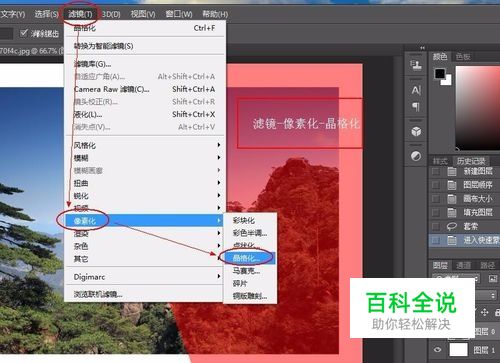Expand the 锐化 submenu
500x363 pixels.
click(x=145, y=196)
